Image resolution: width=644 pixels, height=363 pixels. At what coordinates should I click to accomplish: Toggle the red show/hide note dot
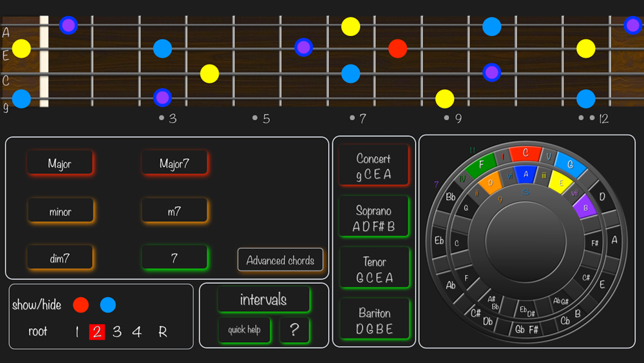click(x=80, y=305)
